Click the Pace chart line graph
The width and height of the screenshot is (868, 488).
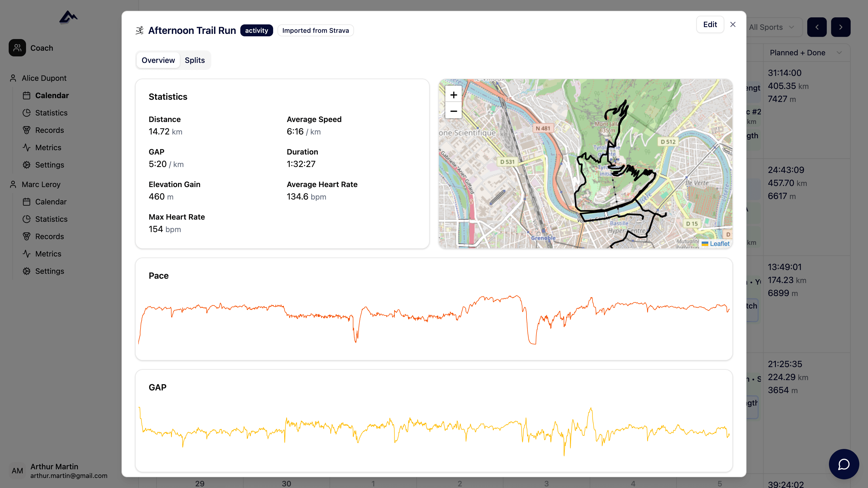pos(434,317)
